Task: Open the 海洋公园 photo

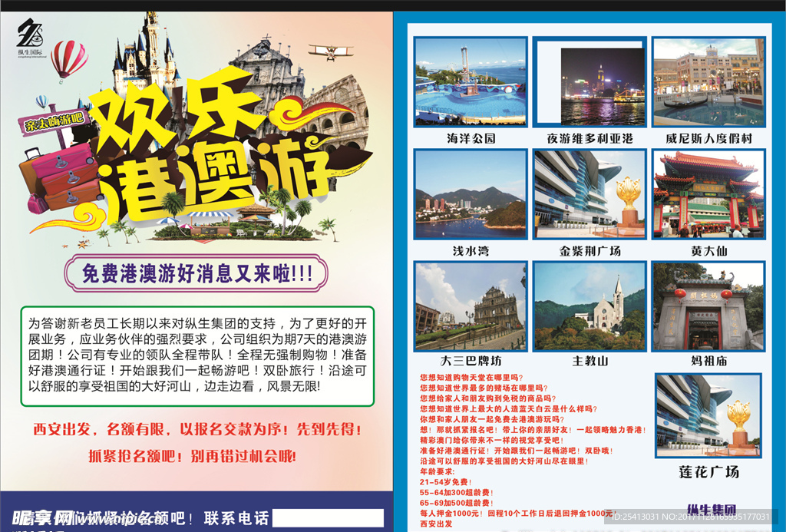Action: (471, 81)
